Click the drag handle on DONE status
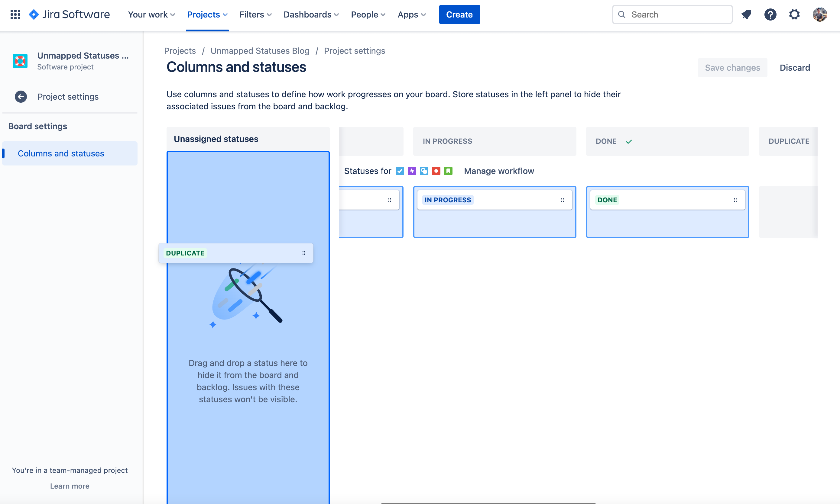The width and height of the screenshot is (840, 504). 735,200
